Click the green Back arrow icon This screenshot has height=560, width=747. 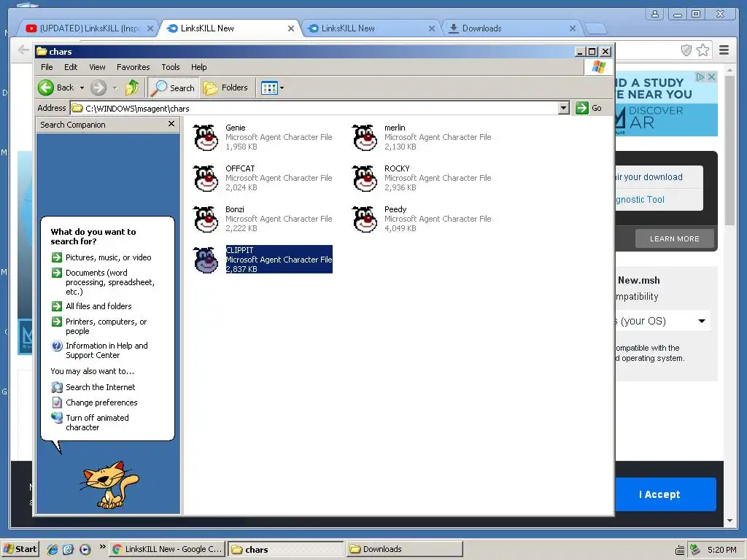46,87
